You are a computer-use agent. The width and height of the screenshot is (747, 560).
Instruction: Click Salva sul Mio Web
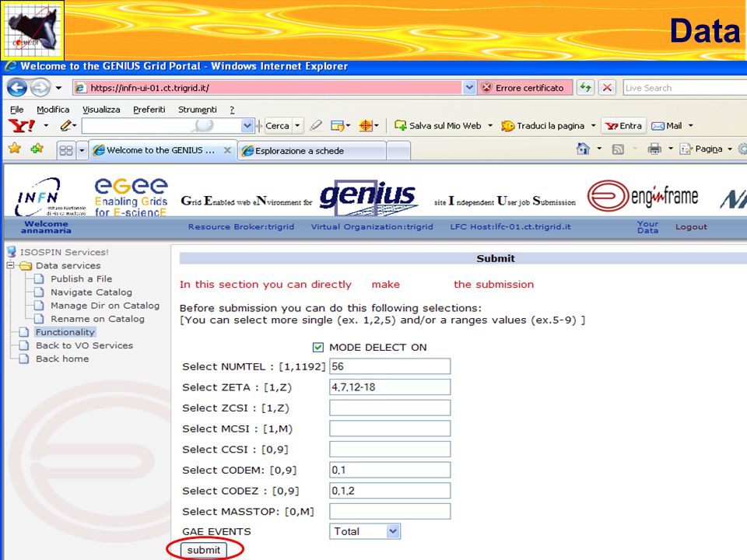438,126
